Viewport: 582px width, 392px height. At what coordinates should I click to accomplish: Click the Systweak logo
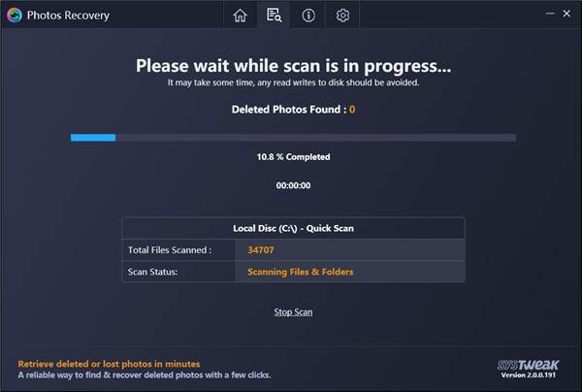[529, 365]
